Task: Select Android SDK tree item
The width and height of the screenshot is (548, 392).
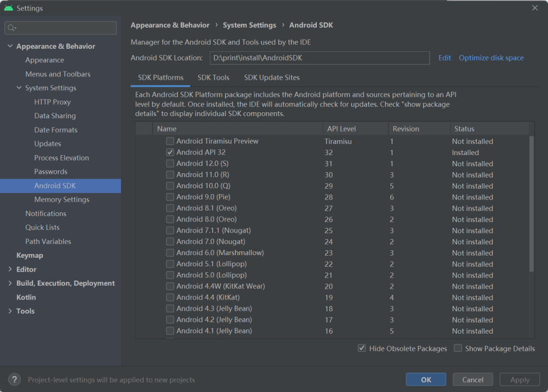Action: pyautogui.click(x=60, y=186)
